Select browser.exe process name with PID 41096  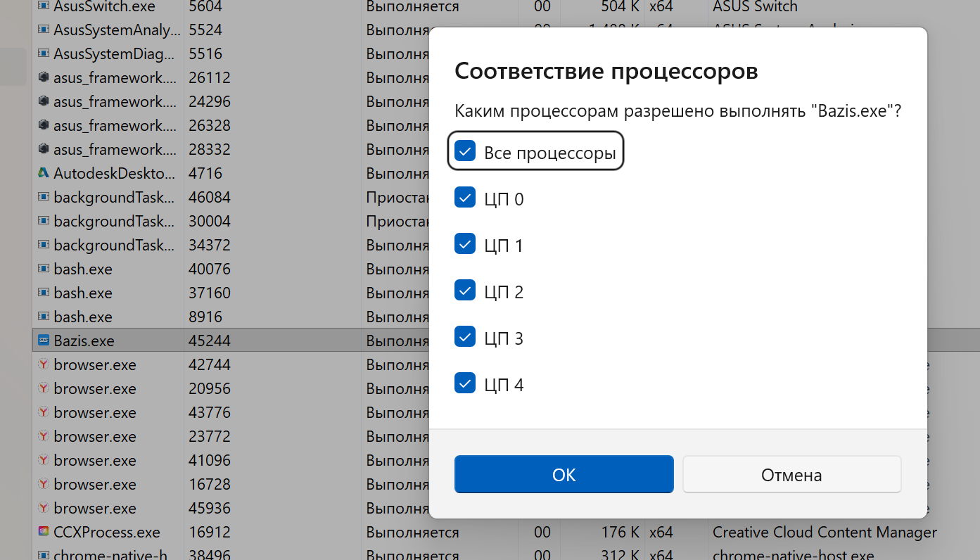pos(95,460)
